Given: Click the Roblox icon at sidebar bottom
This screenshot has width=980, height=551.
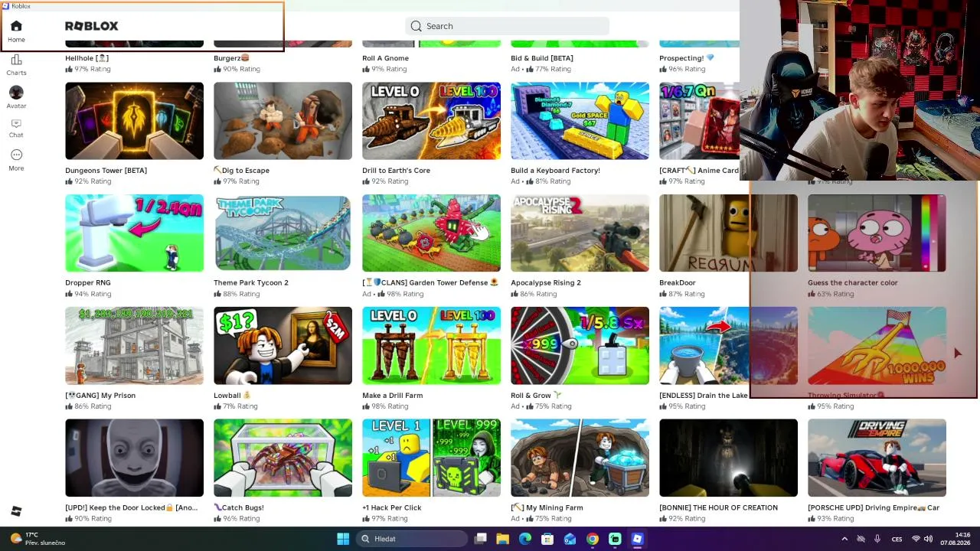Looking at the screenshot, I should (16, 511).
